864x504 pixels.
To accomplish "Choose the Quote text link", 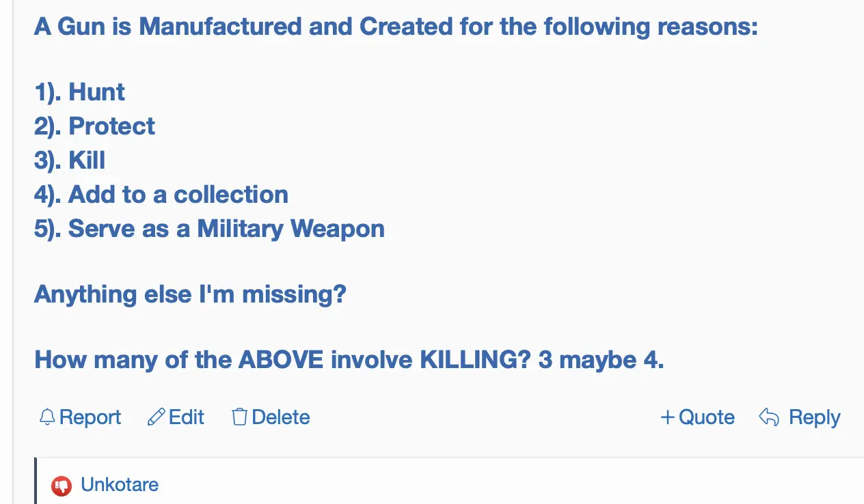I will click(x=707, y=417).
